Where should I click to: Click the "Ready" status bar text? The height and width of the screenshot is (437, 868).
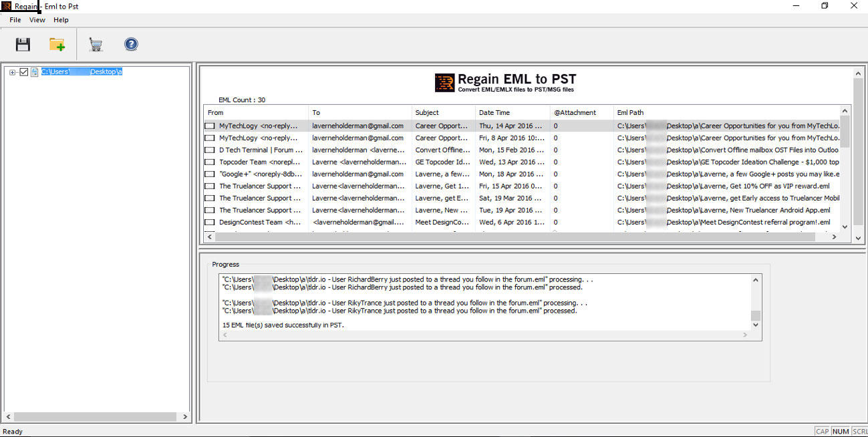13,432
